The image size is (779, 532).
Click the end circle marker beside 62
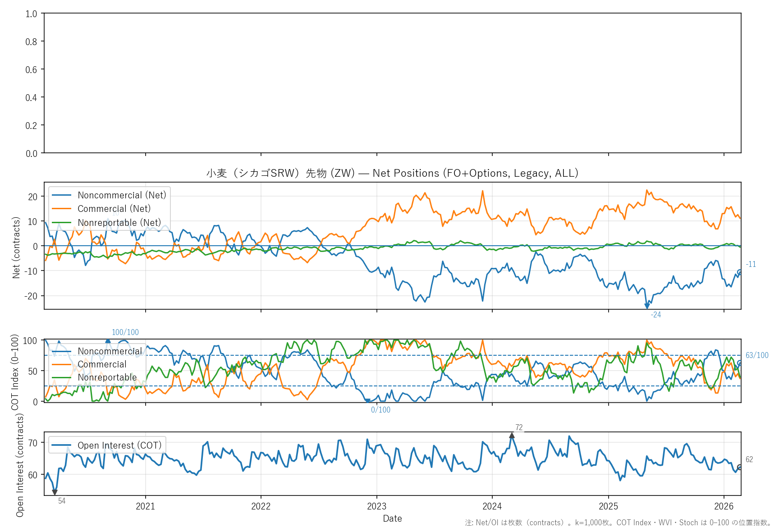coord(739,468)
